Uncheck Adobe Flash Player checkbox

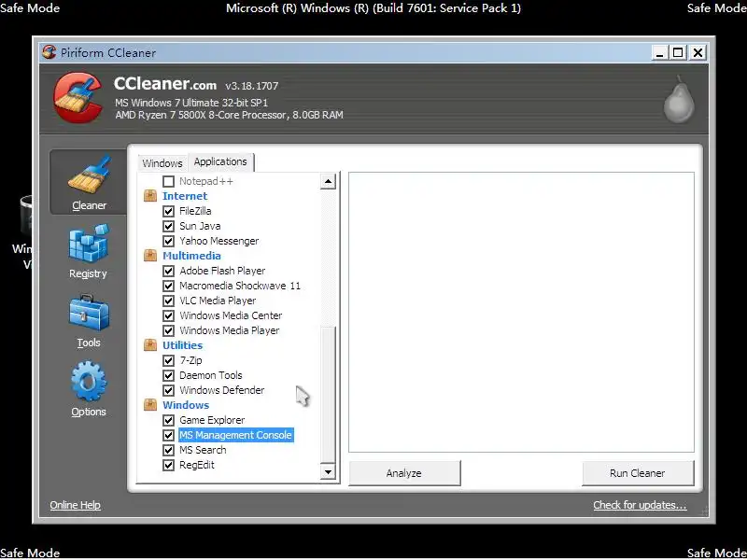168,271
